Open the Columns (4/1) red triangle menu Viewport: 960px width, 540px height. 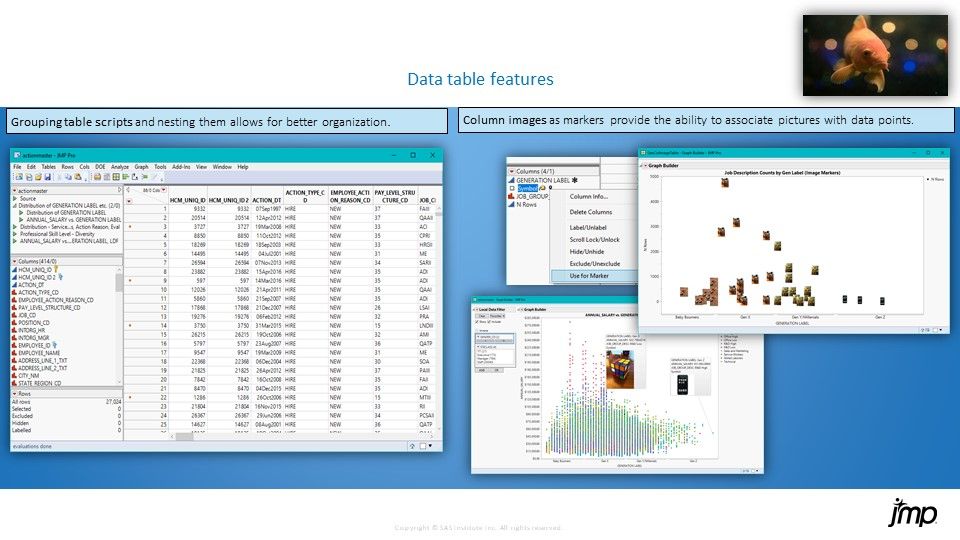point(512,171)
